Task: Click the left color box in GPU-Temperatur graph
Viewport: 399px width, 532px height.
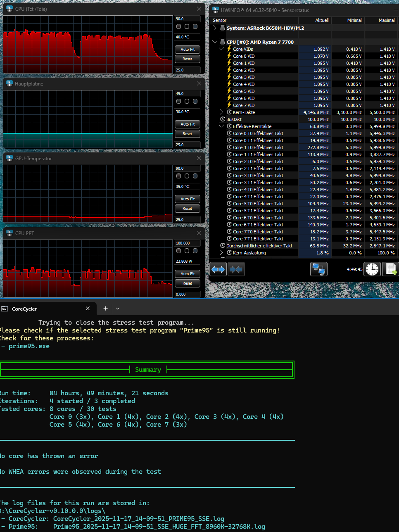Action: pyautogui.click(x=179, y=176)
